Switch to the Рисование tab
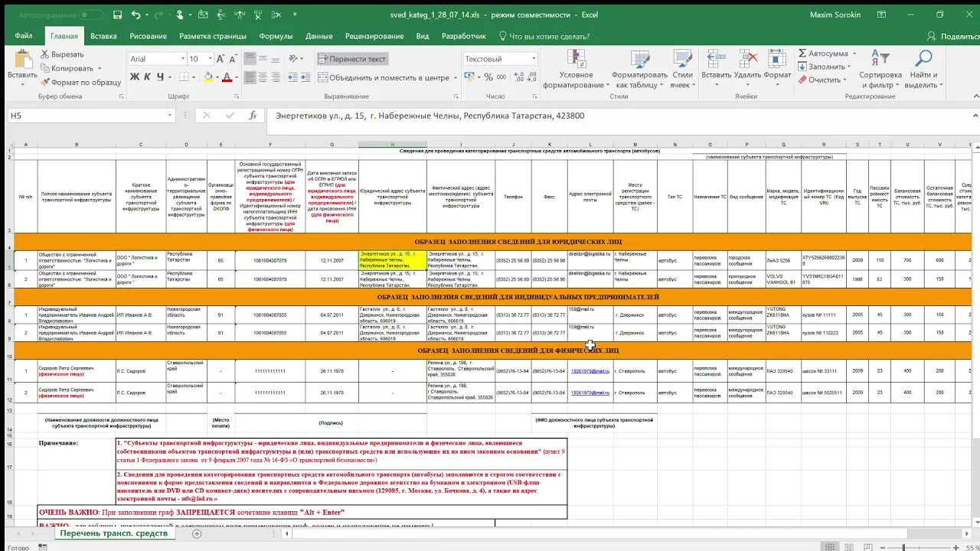 [148, 36]
